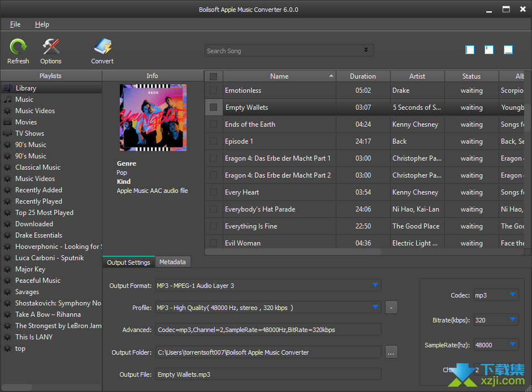Screen dimensions: 532x392
Task: Check the box for Eragon 4 Part 1
Action: (x=213, y=158)
